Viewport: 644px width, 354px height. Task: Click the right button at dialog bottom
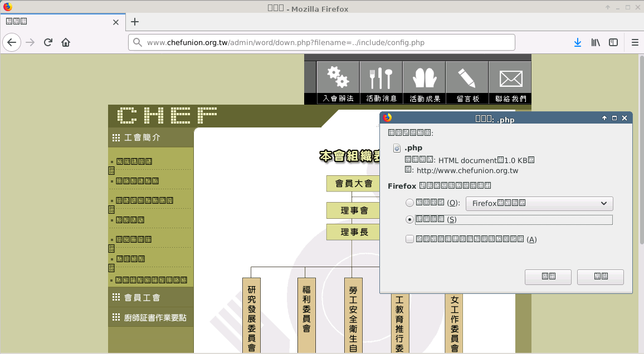601,277
